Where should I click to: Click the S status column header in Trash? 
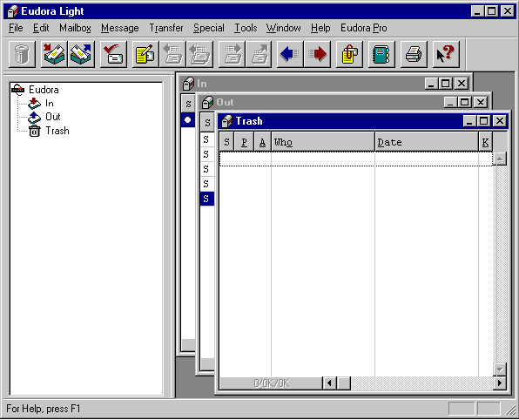(226, 142)
